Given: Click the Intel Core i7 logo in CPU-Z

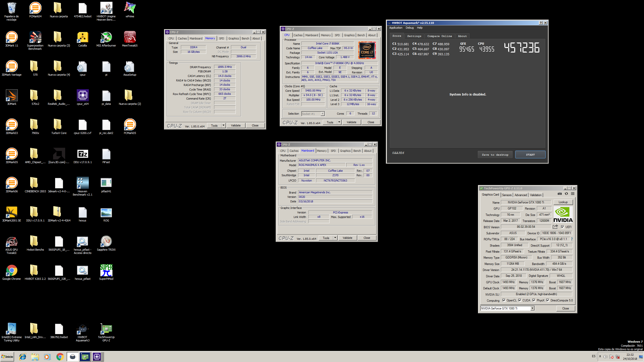Looking at the screenshot, I should (367, 50).
